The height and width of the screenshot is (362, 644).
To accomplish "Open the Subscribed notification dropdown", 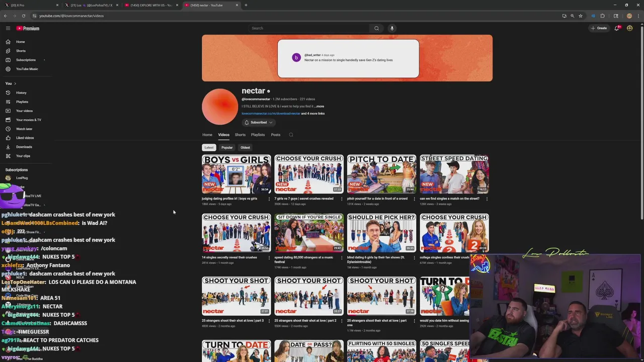I will pyautogui.click(x=258, y=122).
